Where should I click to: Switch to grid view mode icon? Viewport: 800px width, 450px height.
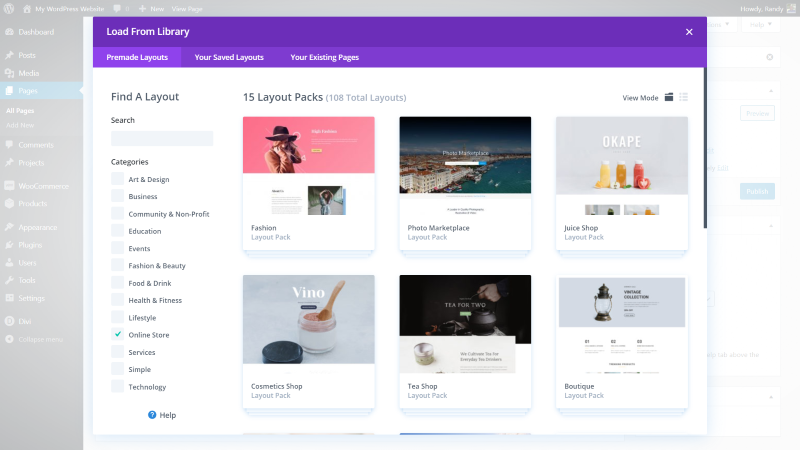click(669, 97)
